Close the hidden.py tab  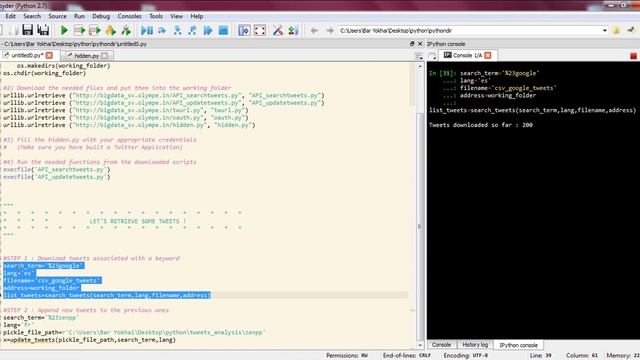tap(104, 56)
